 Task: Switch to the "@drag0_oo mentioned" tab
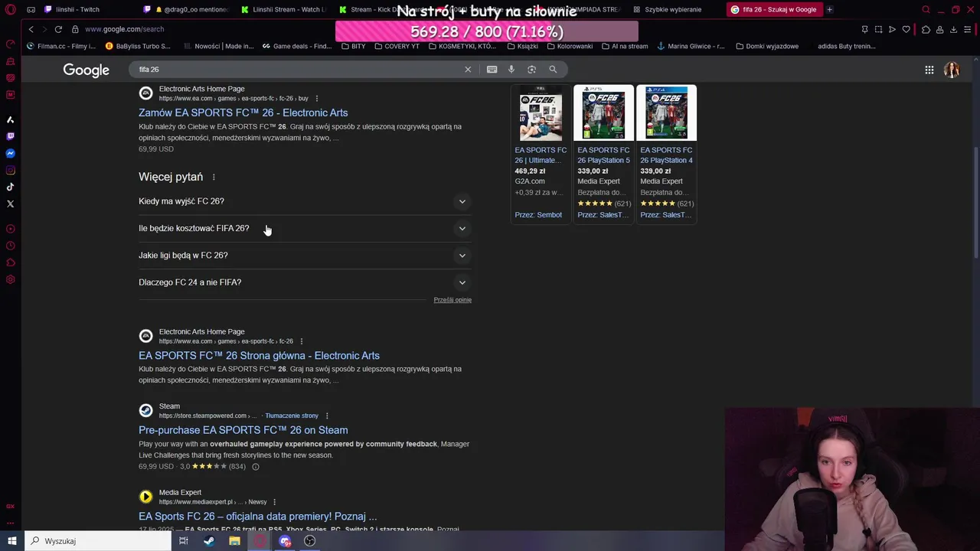click(x=188, y=10)
